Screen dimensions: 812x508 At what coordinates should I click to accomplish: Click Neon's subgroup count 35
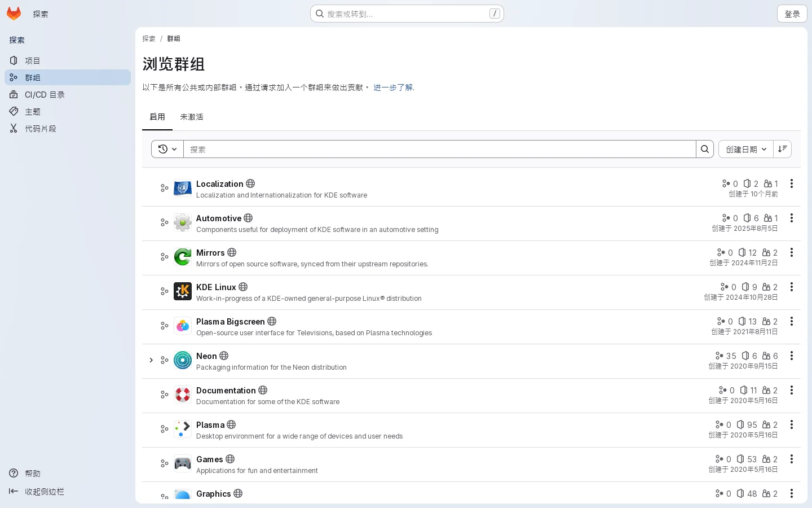tap(726, 356)
